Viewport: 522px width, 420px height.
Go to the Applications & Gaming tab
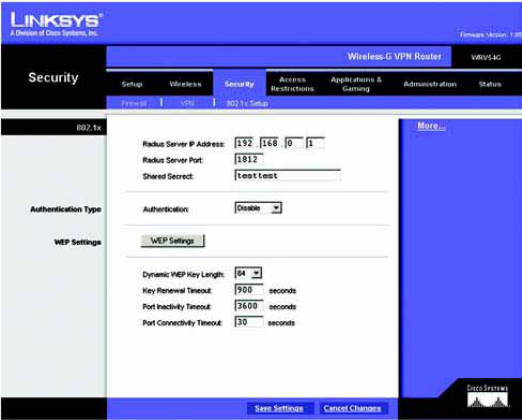tap(356, 84)
